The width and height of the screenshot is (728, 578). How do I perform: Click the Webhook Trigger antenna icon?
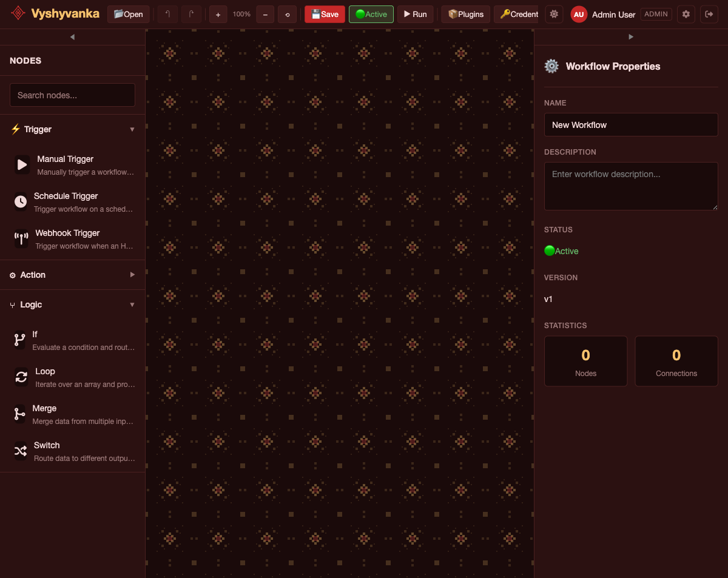[x=21, y=238]
